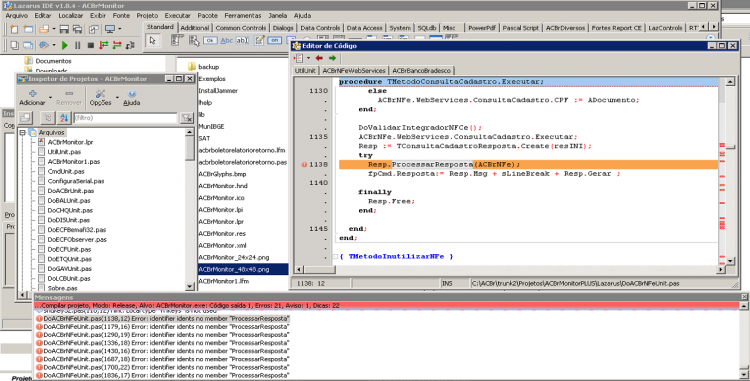Click the error message for line 1179,16
This screenshot has width=750, height=381.
(163, 327)
